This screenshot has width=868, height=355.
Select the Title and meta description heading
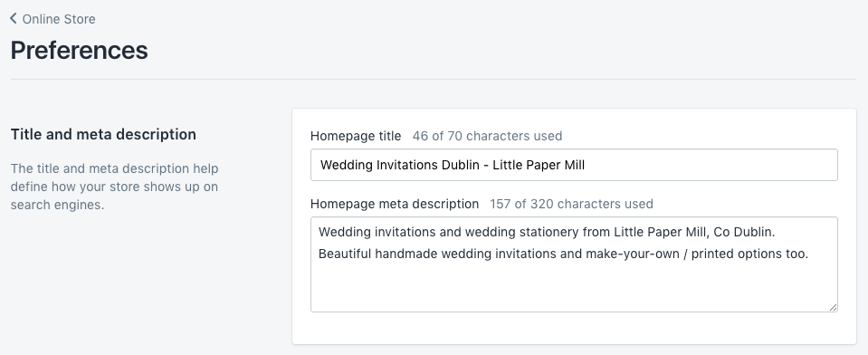pyautogui.click(x=103, y=135)
